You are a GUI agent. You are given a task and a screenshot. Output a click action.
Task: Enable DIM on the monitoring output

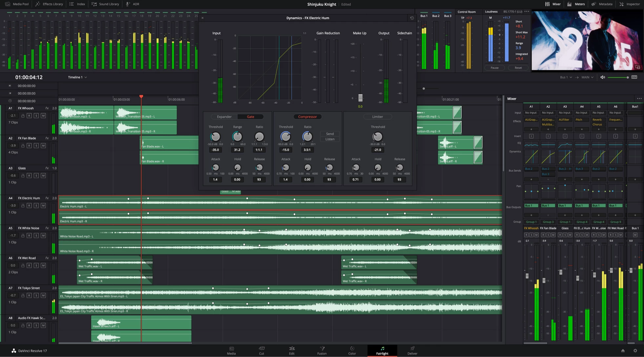click(634, 77)
